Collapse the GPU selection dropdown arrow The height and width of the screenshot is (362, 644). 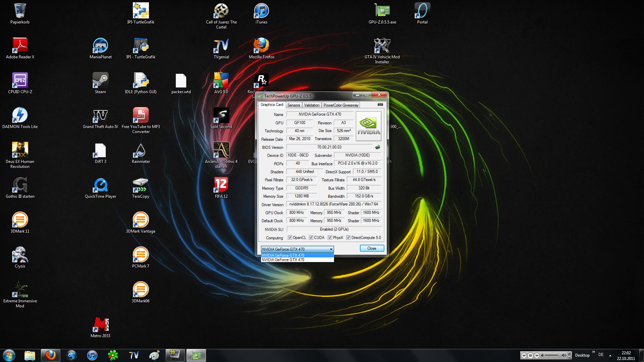[331, 249]
